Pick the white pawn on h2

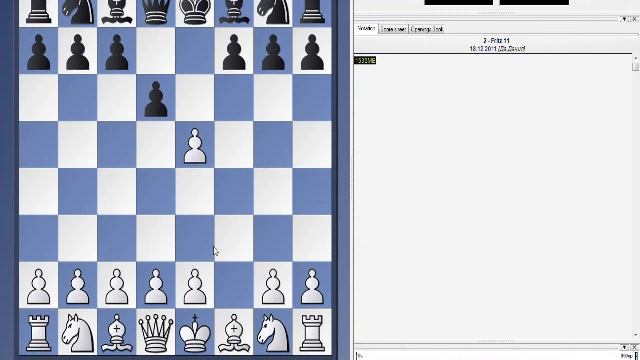tap(312, 286)
